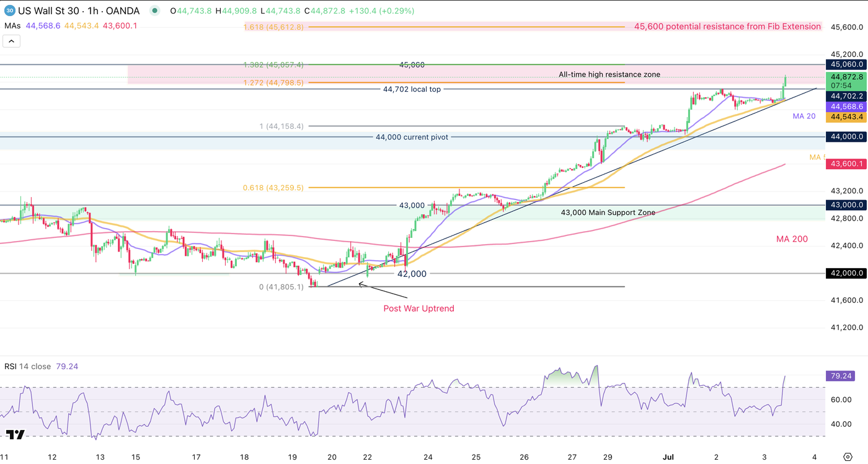Image resolution: width=868 pixels, height=464 pixels.
Task: Select the '44,702 local top' line label
Action: click(412, 89)
